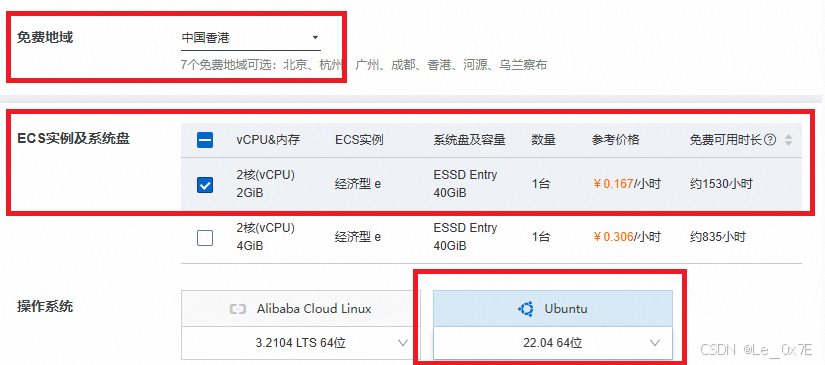Click the ECS实例 column header
This screenshot has height=365, width=825.
pos(359,140)
